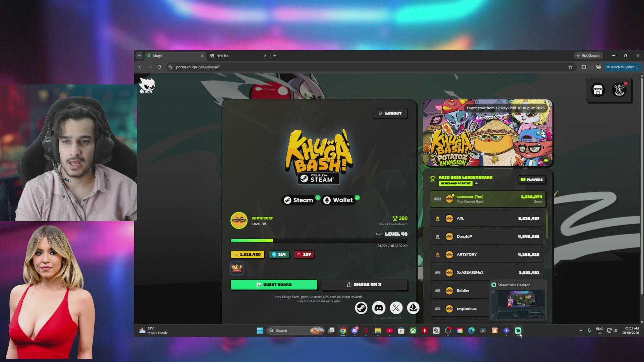The image size is (644, 362).
Task: Switch to the New Tab browser tab
Action: (238, 56)
